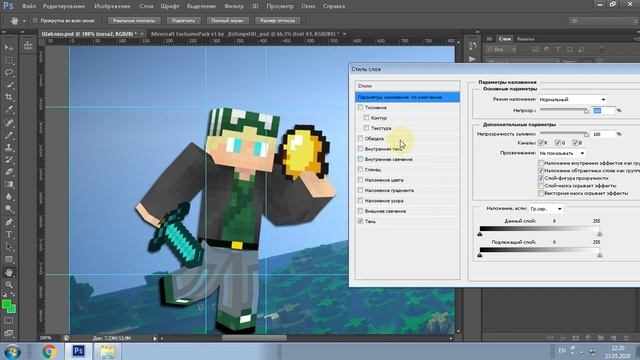Open the Фильтр menu
640x360 pixels.
(234, 7)
